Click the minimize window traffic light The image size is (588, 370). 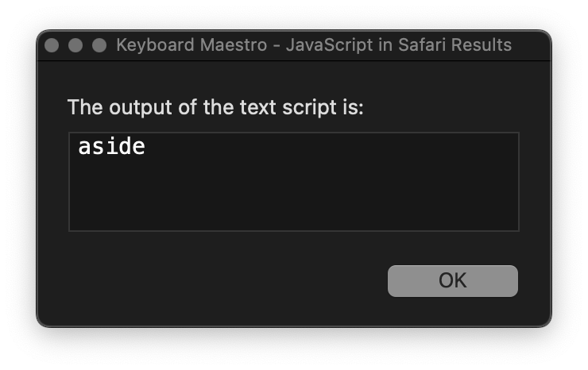click(75, 45)
